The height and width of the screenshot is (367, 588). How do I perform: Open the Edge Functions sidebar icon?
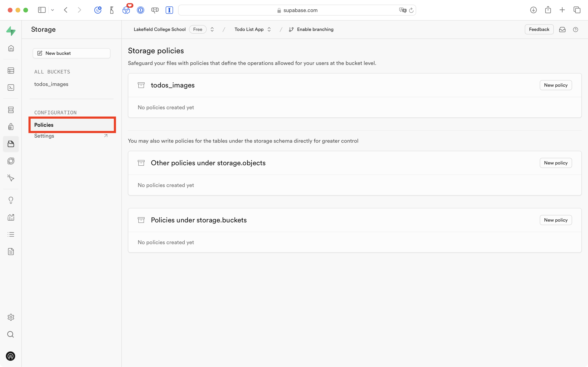[11, 161]
